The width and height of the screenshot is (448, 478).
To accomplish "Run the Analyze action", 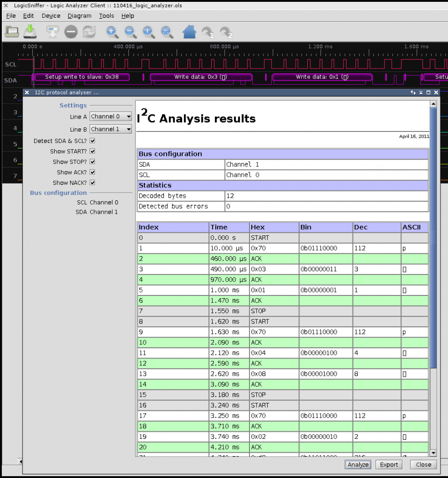I will click(x=357, y=464).
